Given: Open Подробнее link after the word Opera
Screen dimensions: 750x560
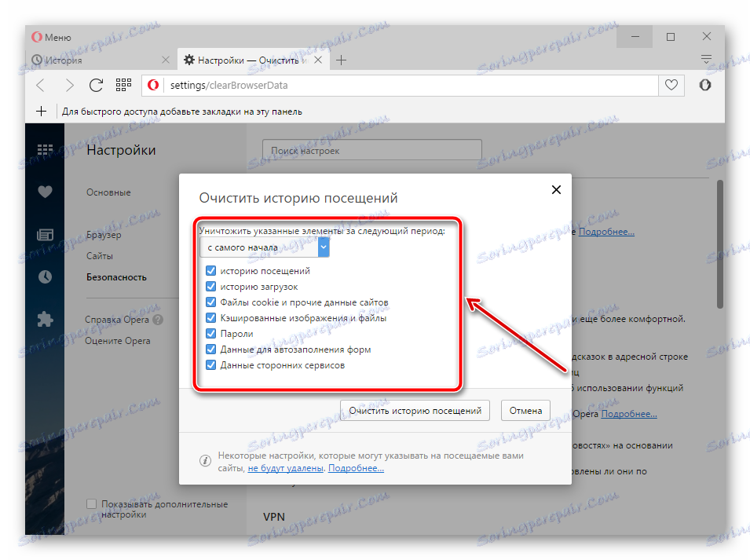Looking at the screenshot, I should coord(629,414).
